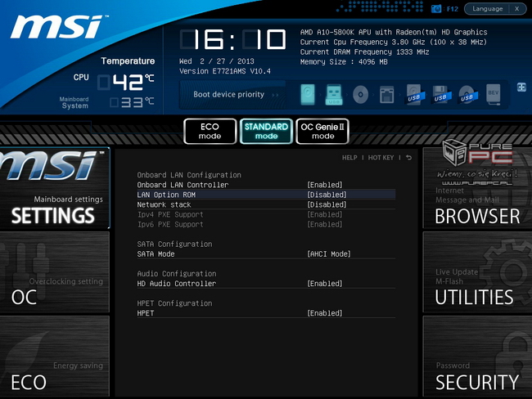Select the Onboard LAN Controller label

pos(183,185)
